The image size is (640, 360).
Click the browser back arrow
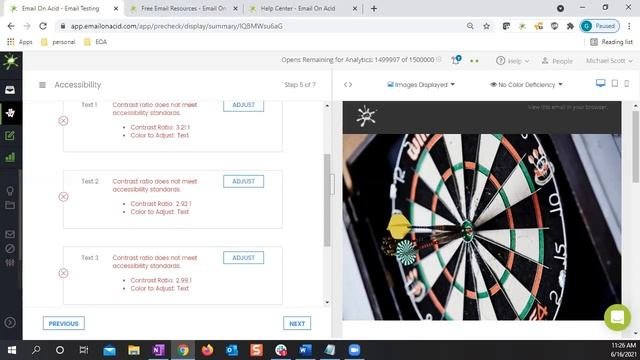(x=11, y=26)
